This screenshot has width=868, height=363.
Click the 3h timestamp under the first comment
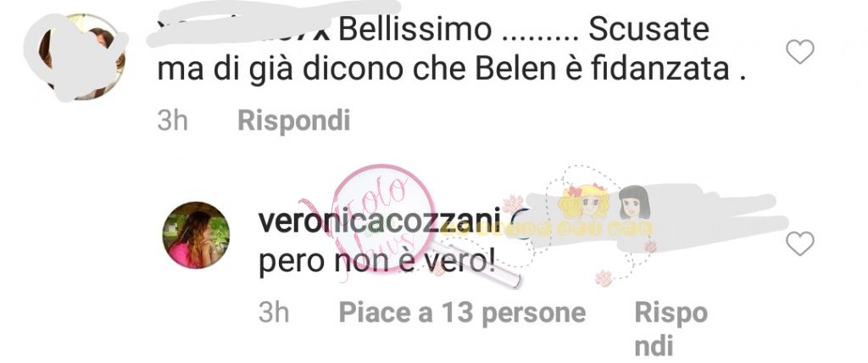click(x=172, y=120)
